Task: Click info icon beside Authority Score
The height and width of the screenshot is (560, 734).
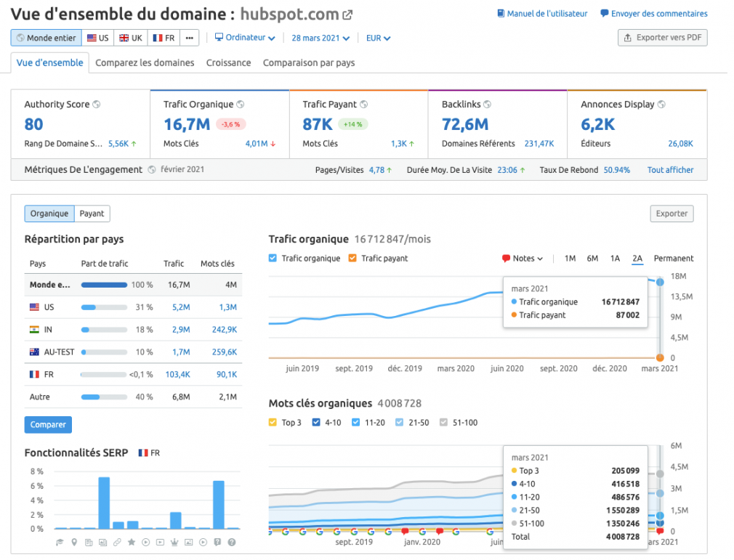Action: 97,105
